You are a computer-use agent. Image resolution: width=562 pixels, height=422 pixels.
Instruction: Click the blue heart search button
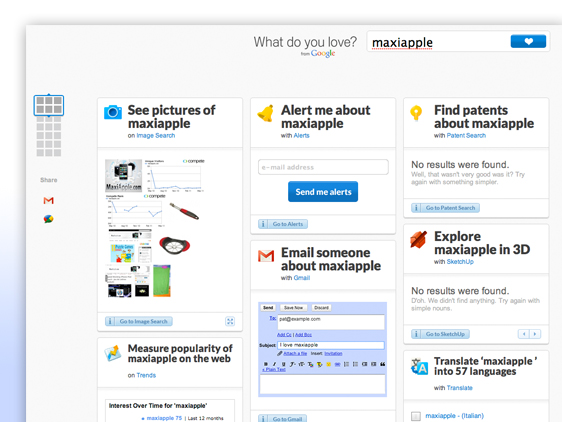528,41
